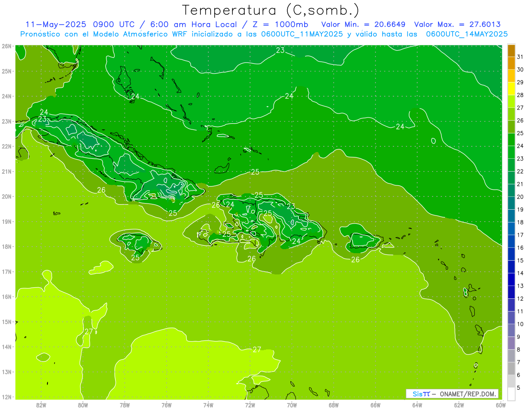Select the date text '11-May-2025 0900 UTC'
Image resolution: width=532 pixels, height=411 pixels.
[80, 24]
